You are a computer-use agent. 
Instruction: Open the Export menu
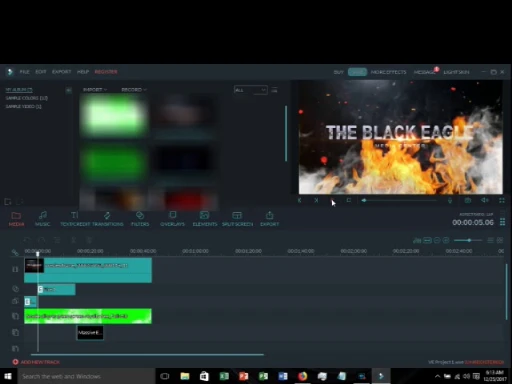click(x=61, y=72)
